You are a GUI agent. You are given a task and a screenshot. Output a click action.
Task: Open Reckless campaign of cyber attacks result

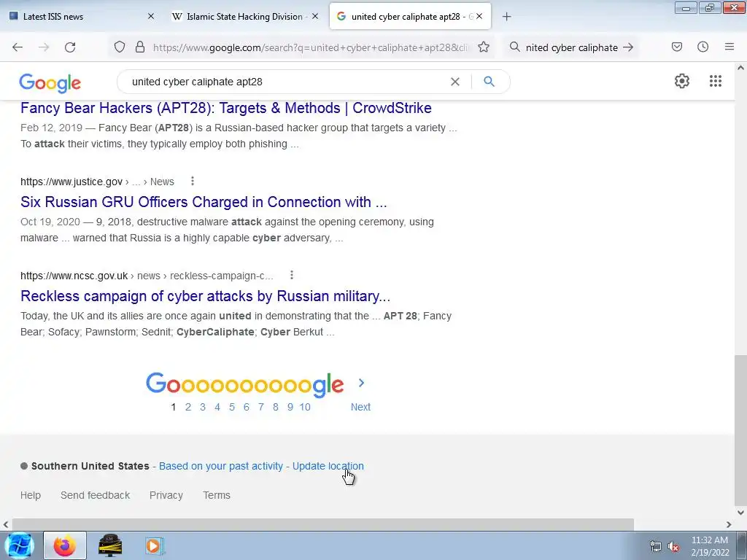[205, 296]
